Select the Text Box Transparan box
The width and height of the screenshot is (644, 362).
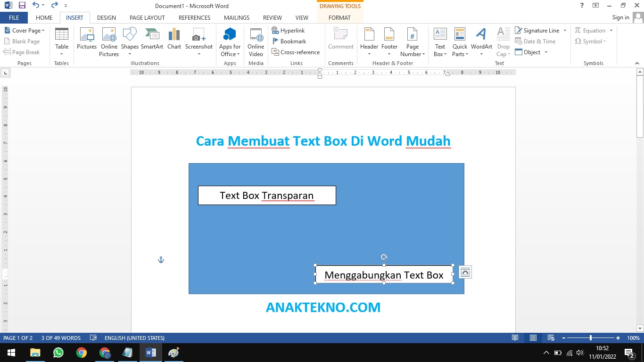coord(267,195)
